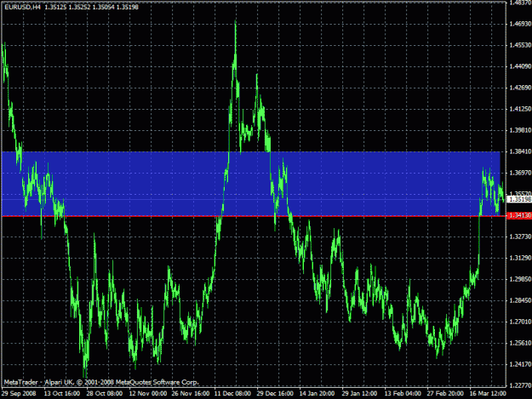Click the 1.41250 price scale label
Image resolution: width=532 pixels, height=399 pixels.
point(520,109)
